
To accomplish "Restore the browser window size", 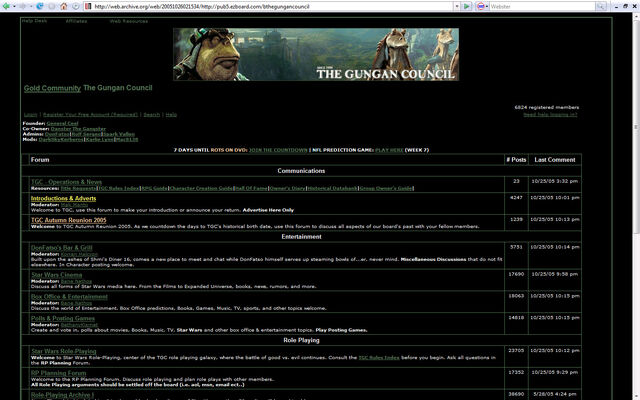I will point(625,6).
